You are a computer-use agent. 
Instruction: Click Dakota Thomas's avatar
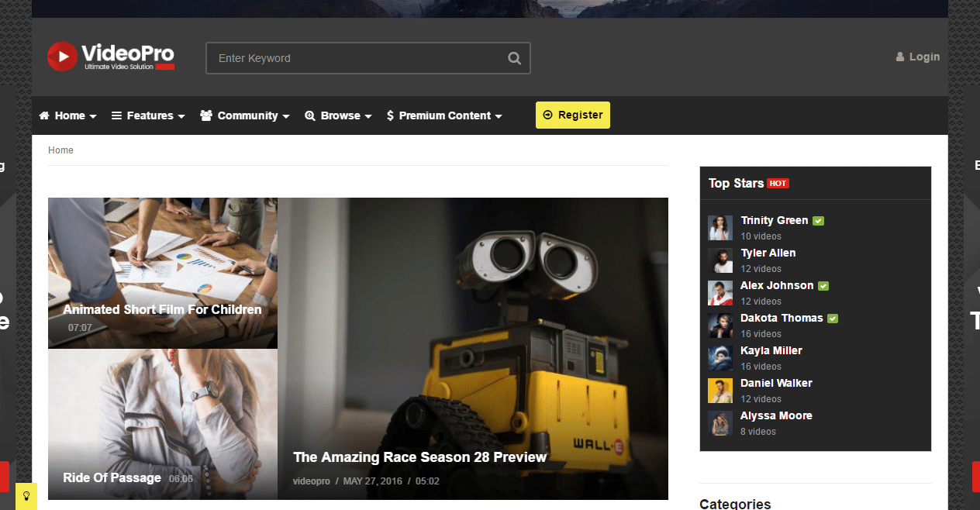click(720, 326)
